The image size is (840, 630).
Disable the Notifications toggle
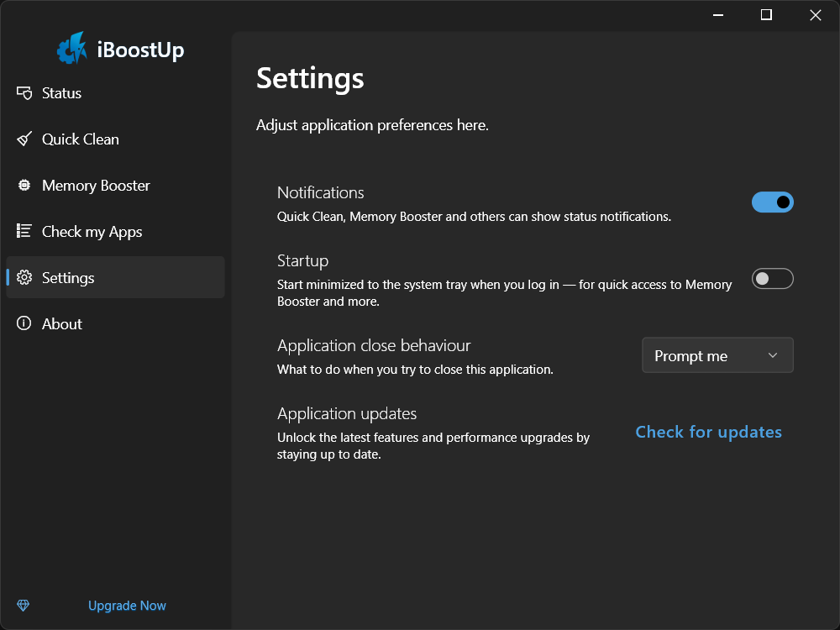(x=773, y=202)
